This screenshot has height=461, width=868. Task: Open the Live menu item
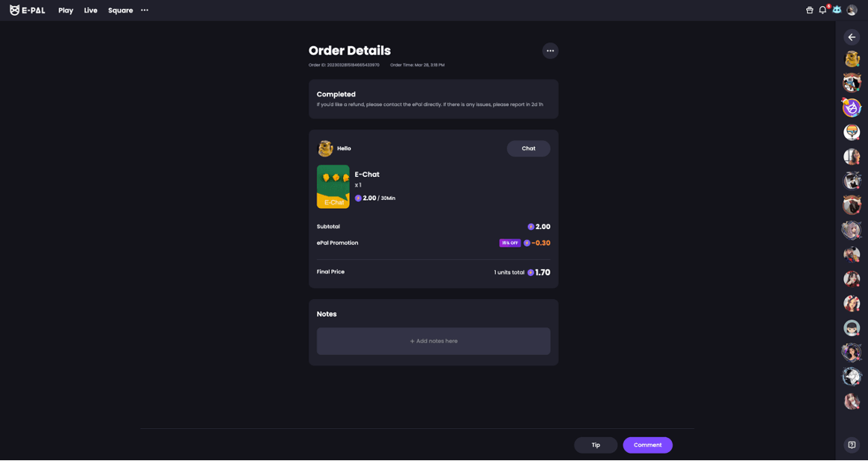click(90, 10)
